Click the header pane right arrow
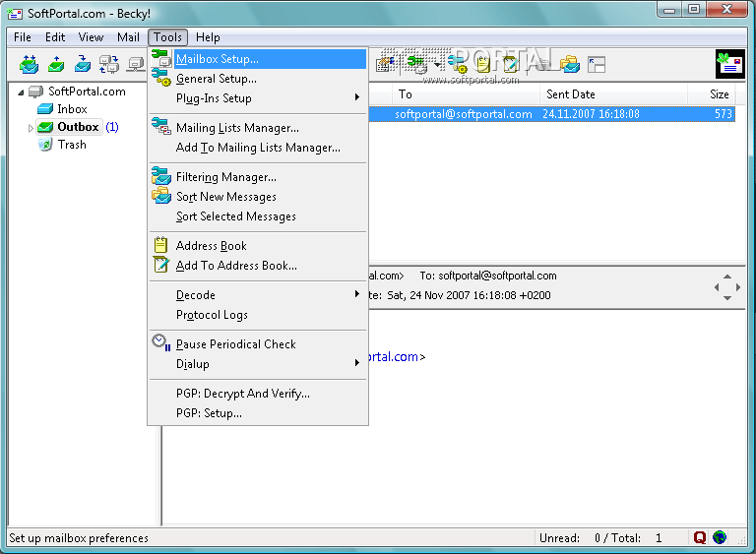The image size is (756, 554). pyautogui.click(x=738, y=287)
